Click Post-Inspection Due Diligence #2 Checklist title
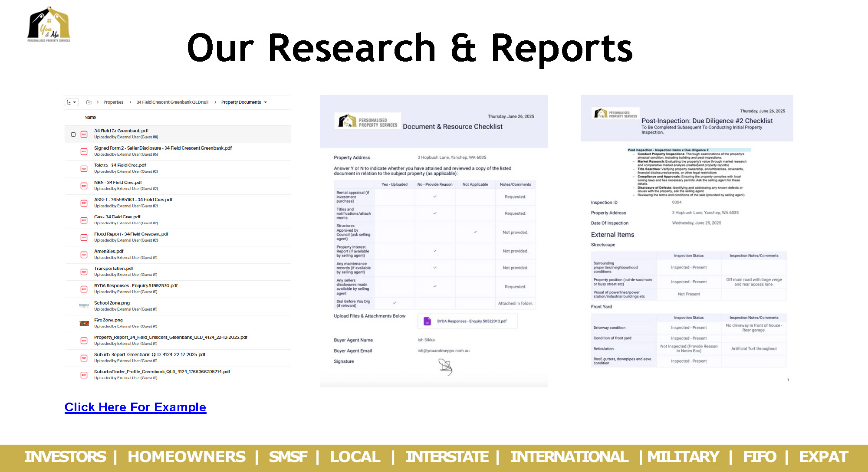Screen dimensions: 868x472 (x=707, y=121)
